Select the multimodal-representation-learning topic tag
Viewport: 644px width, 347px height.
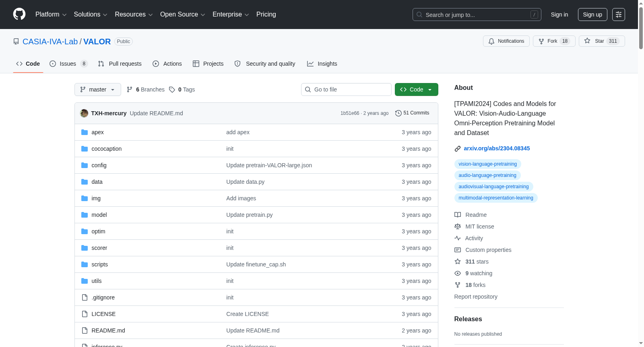pyautogui.click(x=496, y=198)
